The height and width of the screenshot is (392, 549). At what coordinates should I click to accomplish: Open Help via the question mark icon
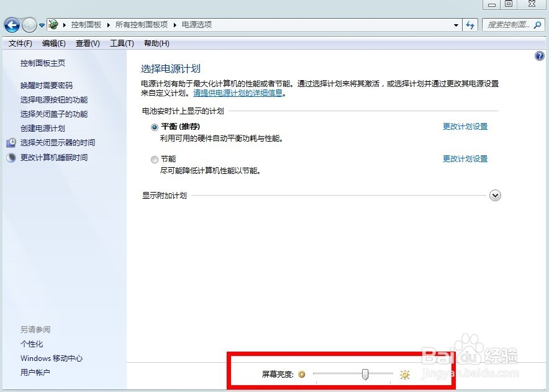pos(540,56)
